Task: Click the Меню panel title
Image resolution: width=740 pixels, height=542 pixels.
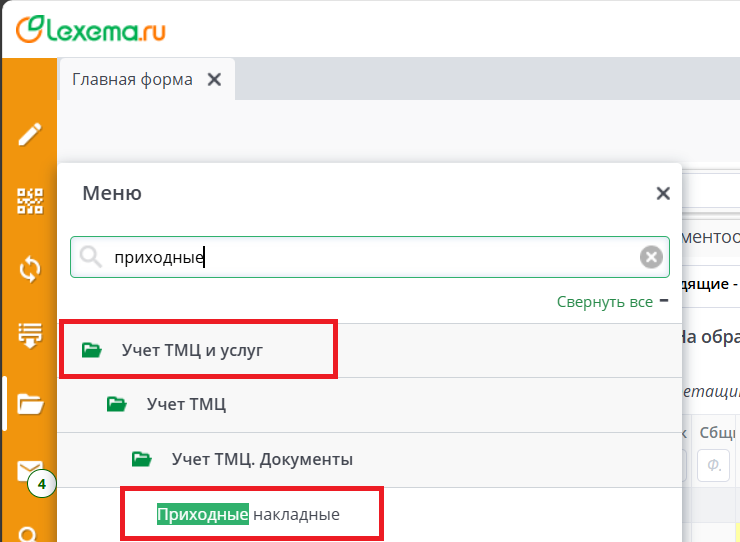Action: (x=112, y=194)
